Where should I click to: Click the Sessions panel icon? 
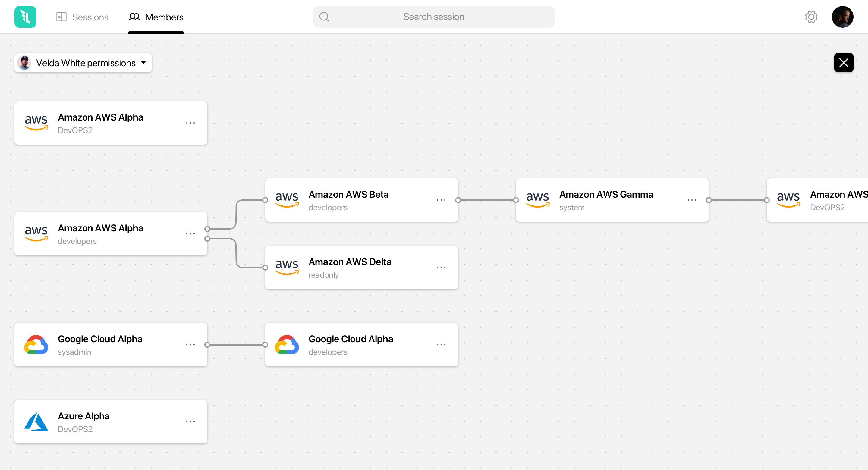[61, 17]
